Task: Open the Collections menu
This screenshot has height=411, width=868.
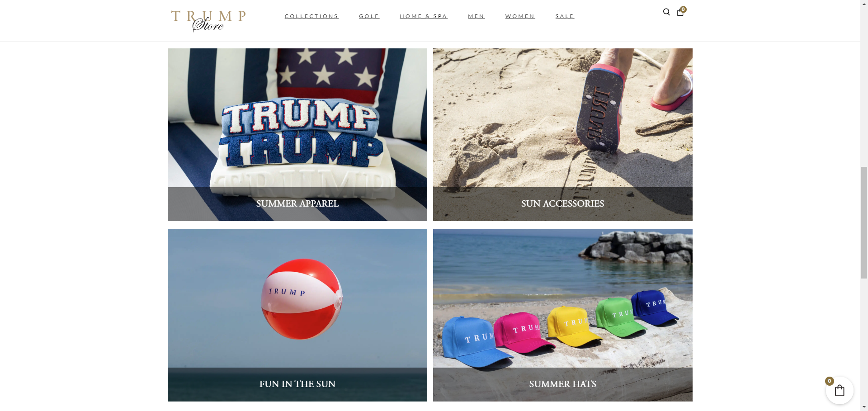Action: click(x=311, y=16)
